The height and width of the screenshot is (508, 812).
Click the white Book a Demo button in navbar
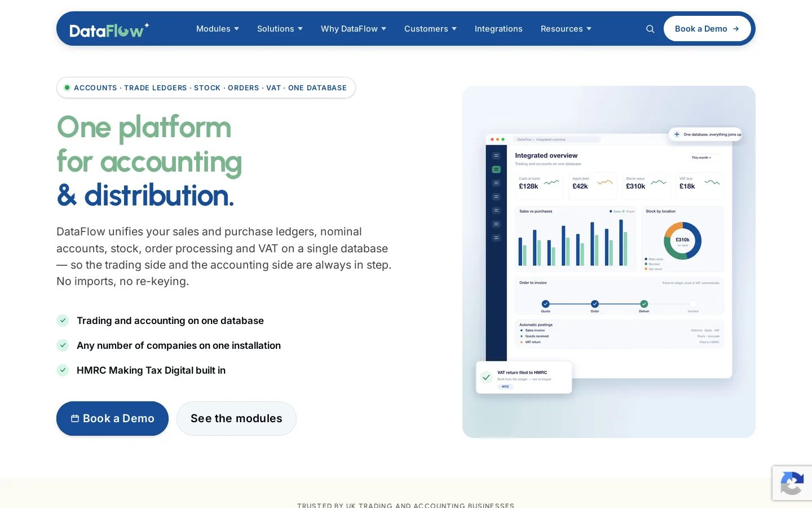click(x=707, y=29)
